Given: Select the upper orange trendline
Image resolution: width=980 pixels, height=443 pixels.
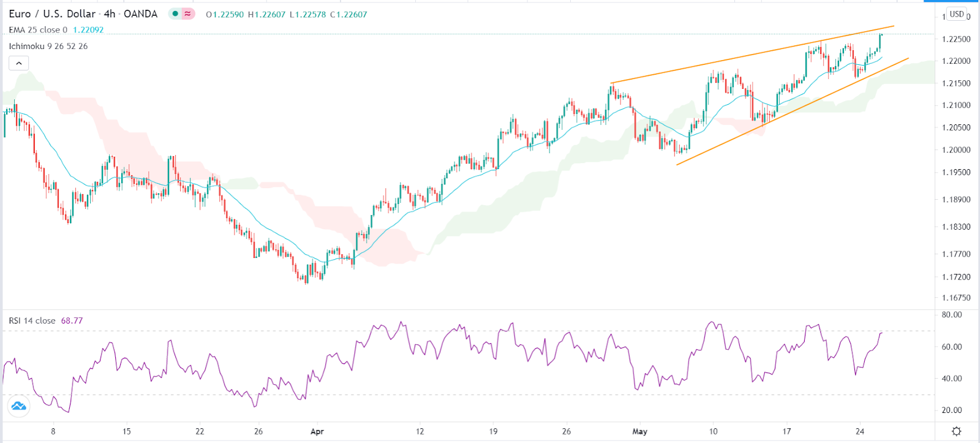Looking at the screenshot, I should pyautogui.click(x=752, y=55).
